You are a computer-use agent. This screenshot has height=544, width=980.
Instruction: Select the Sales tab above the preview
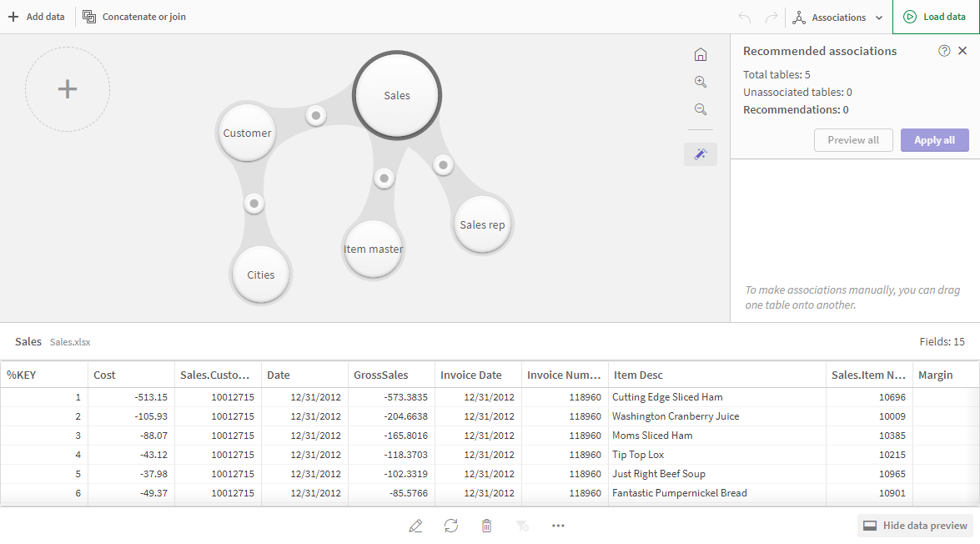point(28,341)
